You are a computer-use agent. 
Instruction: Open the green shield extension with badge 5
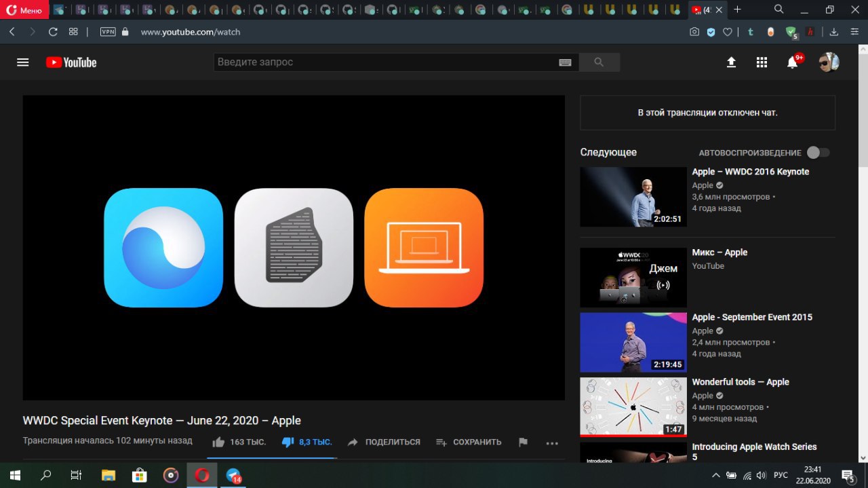[791, 32]
